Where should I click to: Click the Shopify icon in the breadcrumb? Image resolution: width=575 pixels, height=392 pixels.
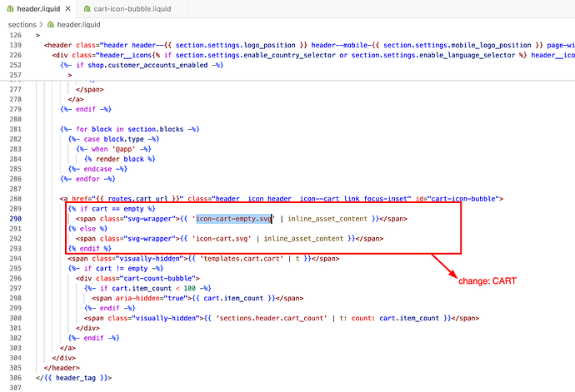tap(51, 24)
